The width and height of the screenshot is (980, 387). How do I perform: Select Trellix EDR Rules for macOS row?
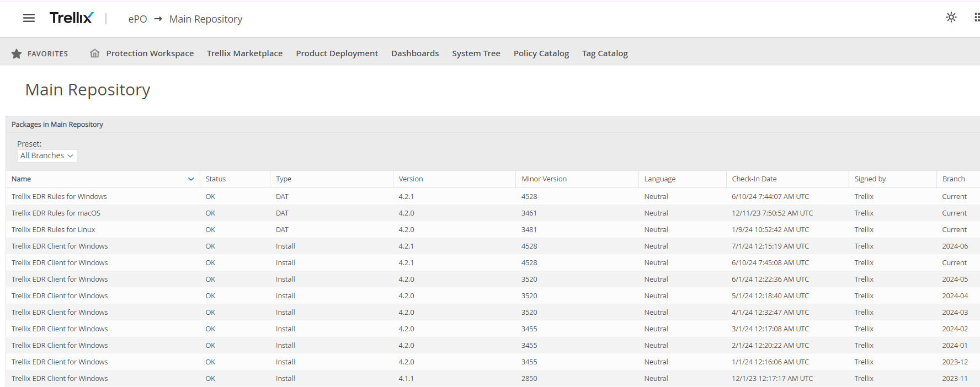[493, 213]
